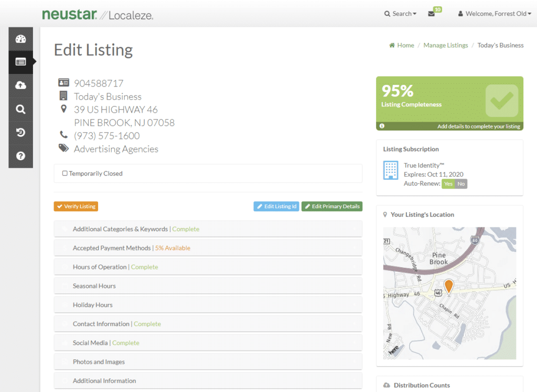Expand Seasonal Hours section

[208, 286]
